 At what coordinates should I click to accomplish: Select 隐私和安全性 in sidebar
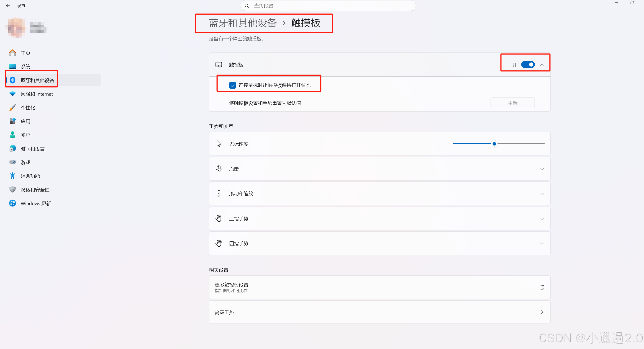[x=35, y=190]
